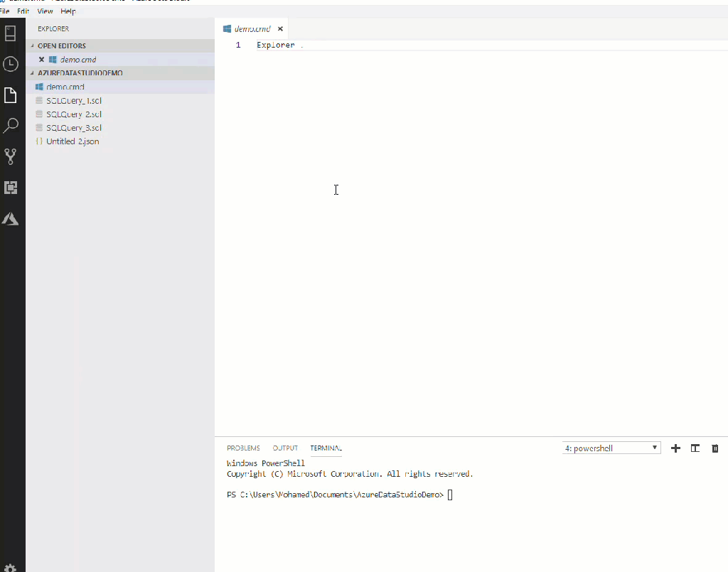Viewport: 728px width, 572px height.
Task: Add a new terminal with plus icon
Action: (x=675, y=448)
